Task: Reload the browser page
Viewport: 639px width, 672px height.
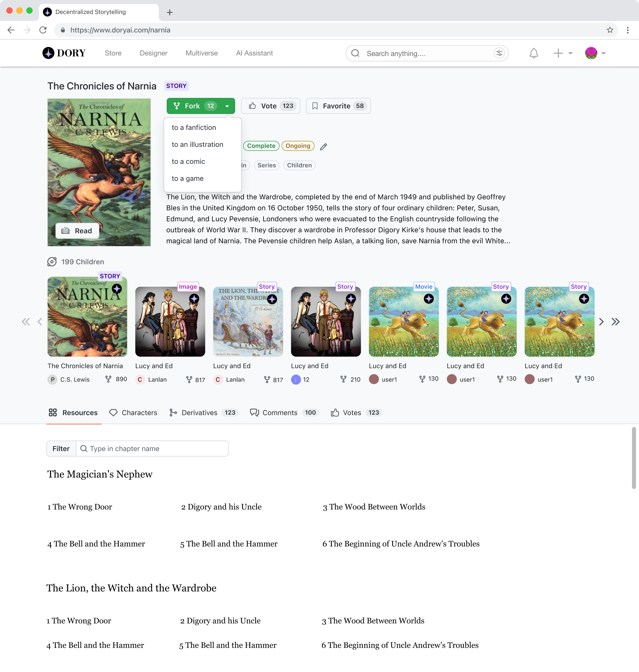Action: tap(43, 30)
